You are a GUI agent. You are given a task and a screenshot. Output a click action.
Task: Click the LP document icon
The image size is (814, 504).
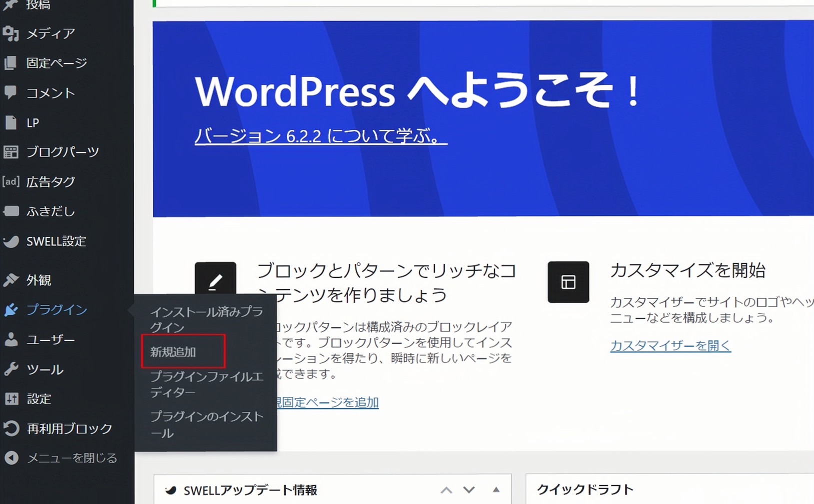click(x=11, y=122)
